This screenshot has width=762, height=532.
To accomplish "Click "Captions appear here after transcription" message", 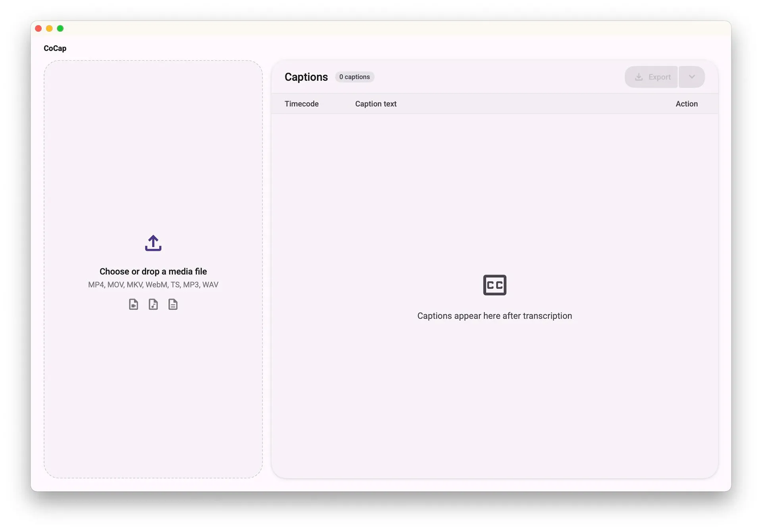I will click(x=495, y=316).
